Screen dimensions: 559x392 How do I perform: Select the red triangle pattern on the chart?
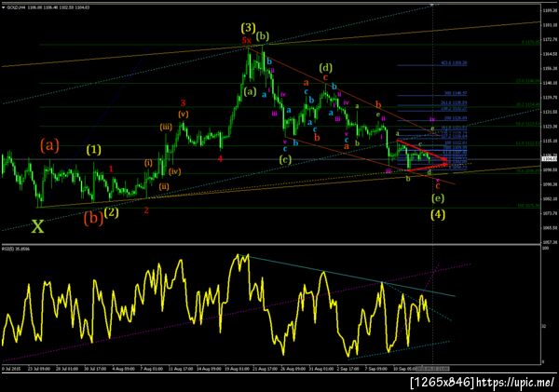click(x=421, y=155)
